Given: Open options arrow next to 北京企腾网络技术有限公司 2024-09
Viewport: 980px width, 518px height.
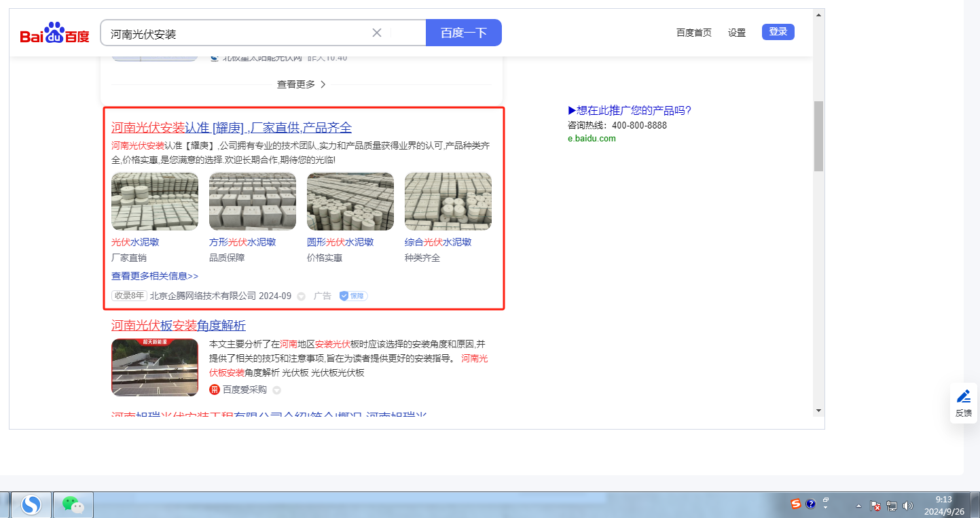Looking at the screenshot, I should (x=301, y=296).
